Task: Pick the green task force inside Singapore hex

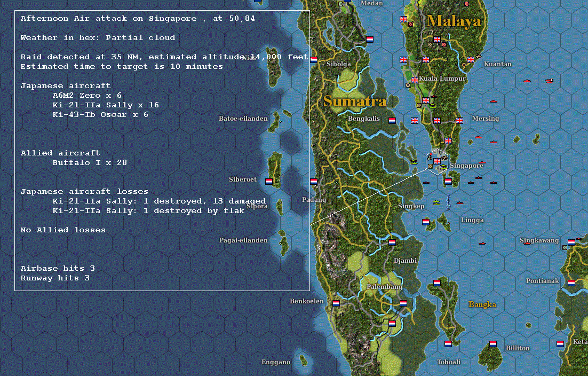Action: (444, 167)
